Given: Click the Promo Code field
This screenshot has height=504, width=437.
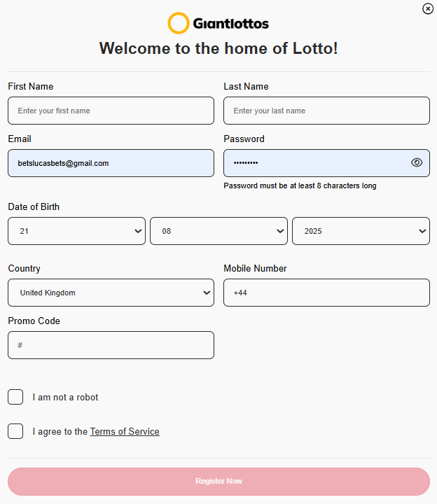Looking at the screenshot, I should [111, 345].
